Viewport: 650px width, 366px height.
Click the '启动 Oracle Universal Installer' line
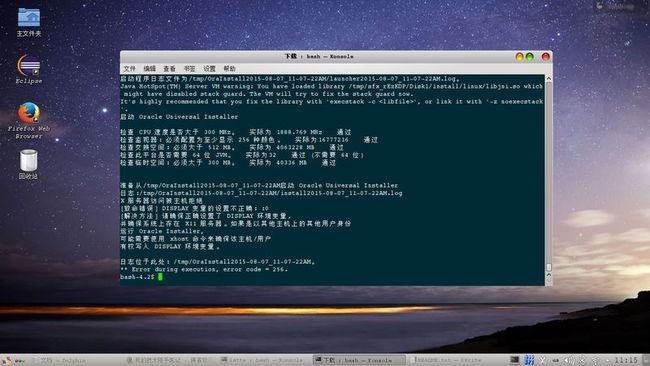[179, 117]
